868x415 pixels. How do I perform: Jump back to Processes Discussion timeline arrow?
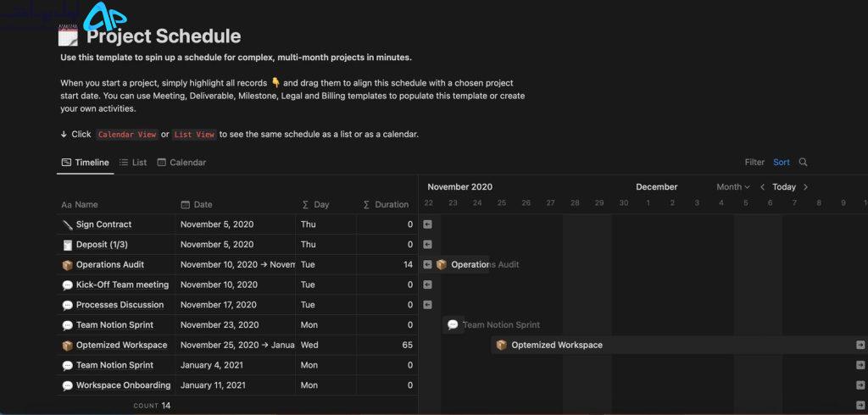pyautogui.click(x=427, y=304)
